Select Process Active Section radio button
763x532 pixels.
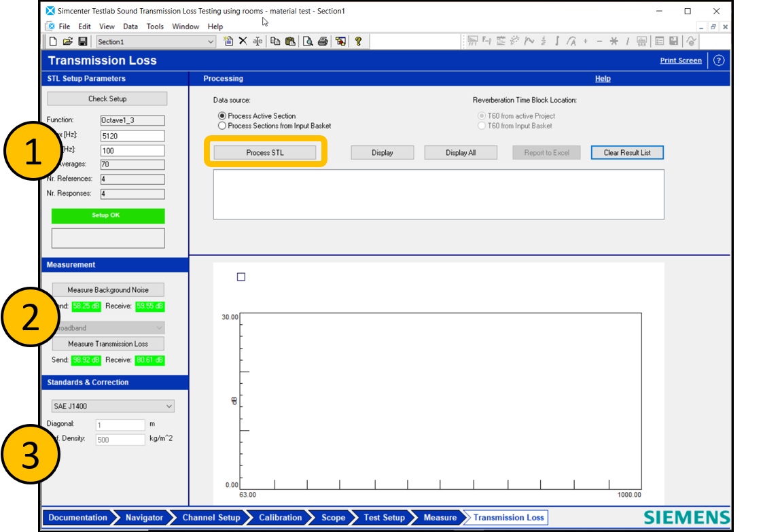pos(222,116)
